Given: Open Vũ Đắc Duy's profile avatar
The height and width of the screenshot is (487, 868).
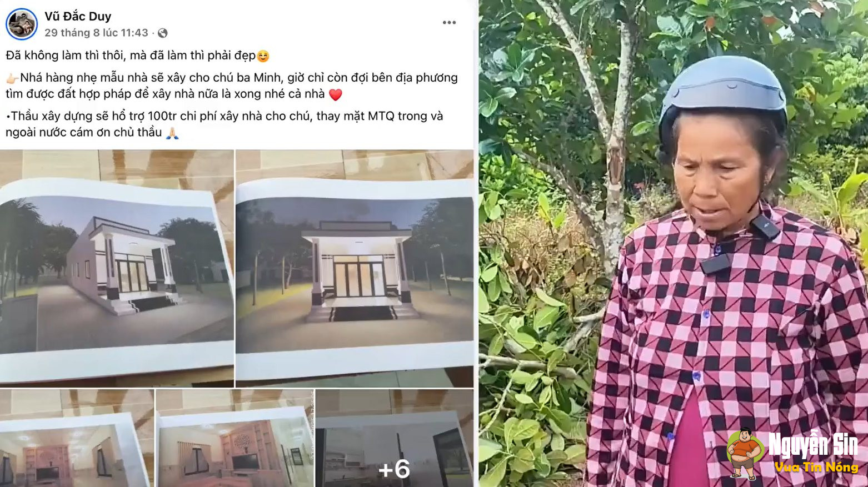Looking at the screenshot, I should click(x=21, y=24).
